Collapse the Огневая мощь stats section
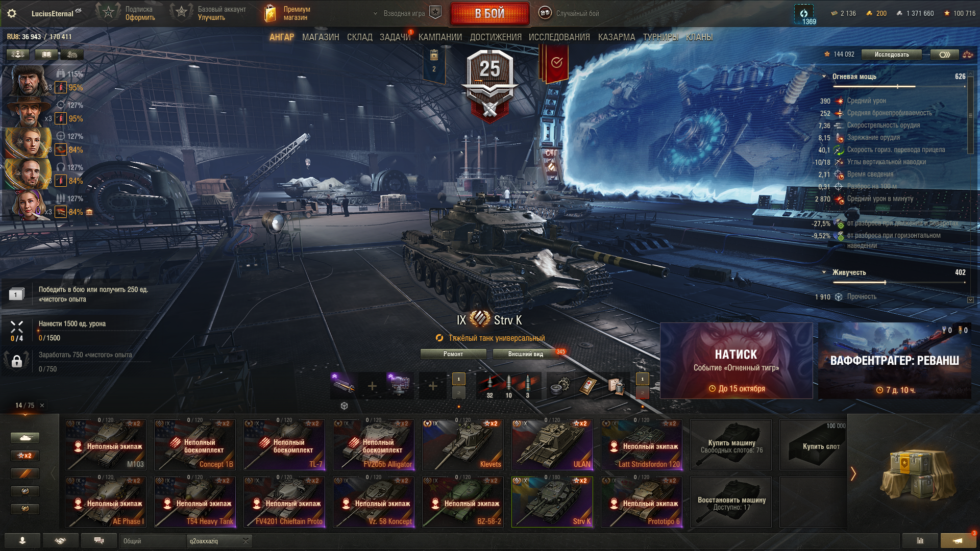This screenshot has width=980, height=551. [x=824, y=77]
